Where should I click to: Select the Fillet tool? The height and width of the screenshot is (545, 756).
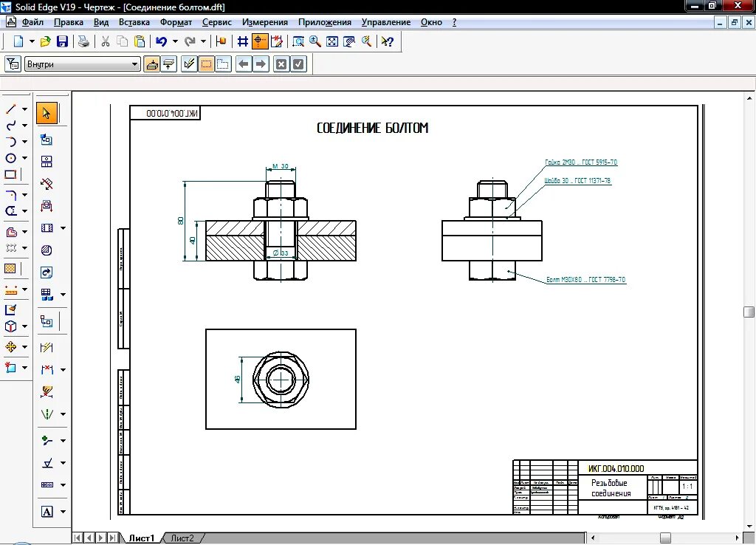click(x=11, y=195)
